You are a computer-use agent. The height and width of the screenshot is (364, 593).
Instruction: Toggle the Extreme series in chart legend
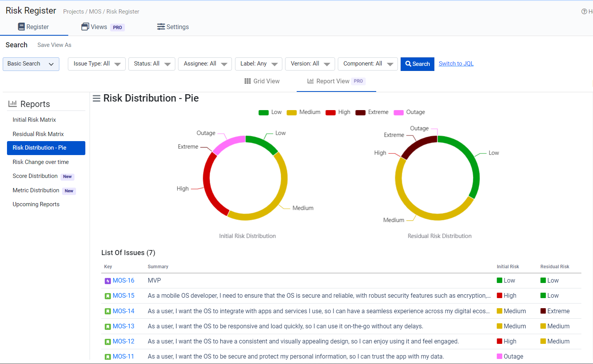[x=372, y=112]
